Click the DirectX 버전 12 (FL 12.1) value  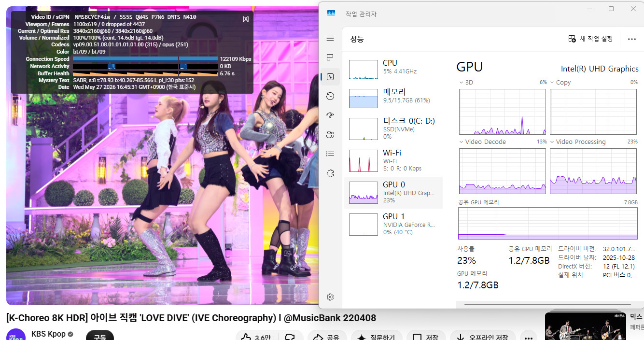point(618,266)
